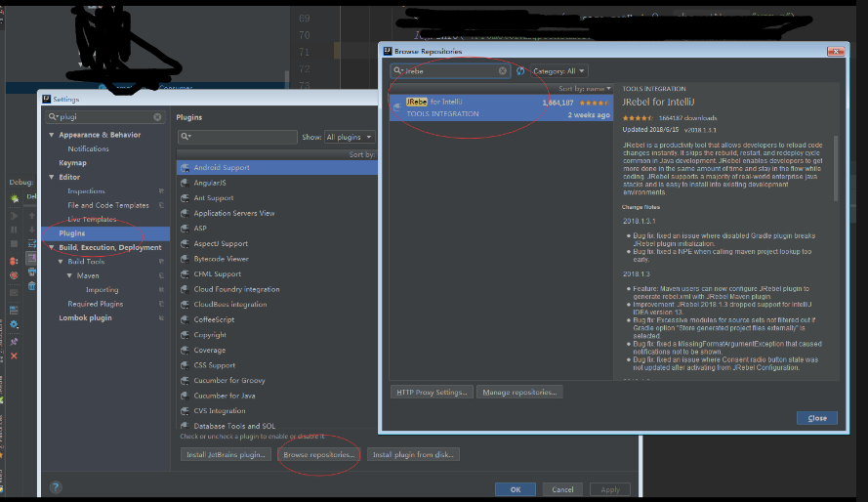Clear the Jrebe search text
Image resolution: width=868 pixels, height=502 pixels.
point(503,71)
